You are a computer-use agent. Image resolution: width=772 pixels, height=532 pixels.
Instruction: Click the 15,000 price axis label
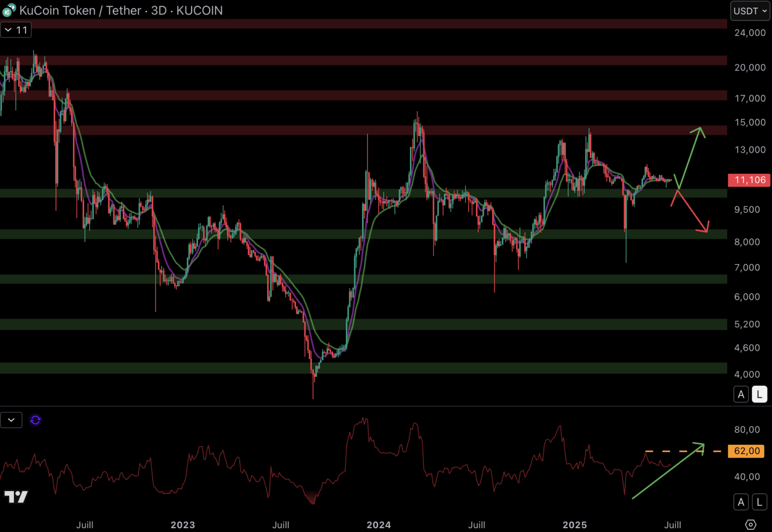(750, 122)
